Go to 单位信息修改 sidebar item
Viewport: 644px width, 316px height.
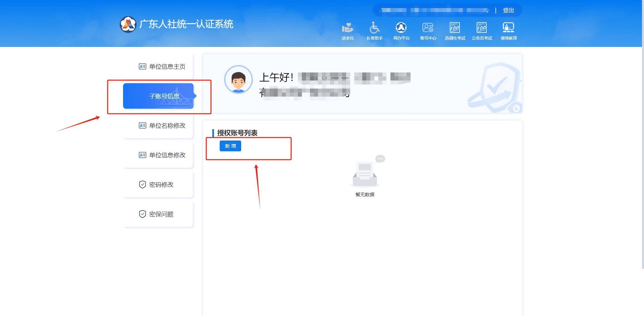click(162, 155)
